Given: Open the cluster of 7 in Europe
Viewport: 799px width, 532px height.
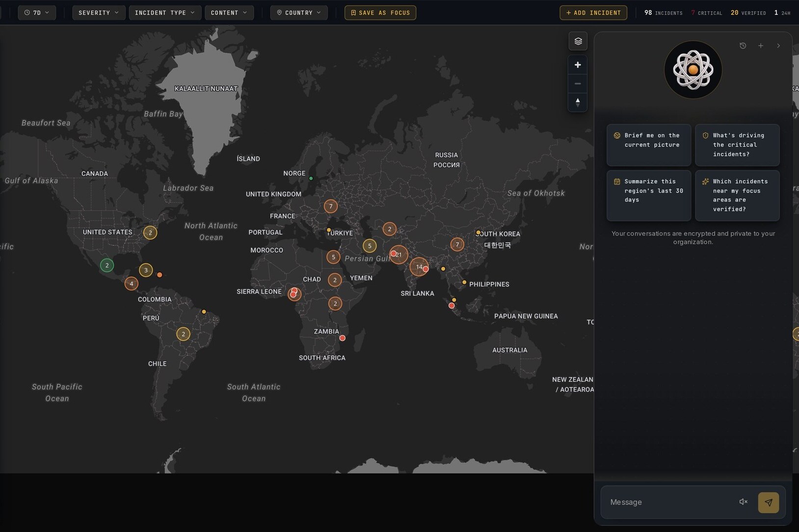Looking at the screenshot, I should click(x=331, y=206).
